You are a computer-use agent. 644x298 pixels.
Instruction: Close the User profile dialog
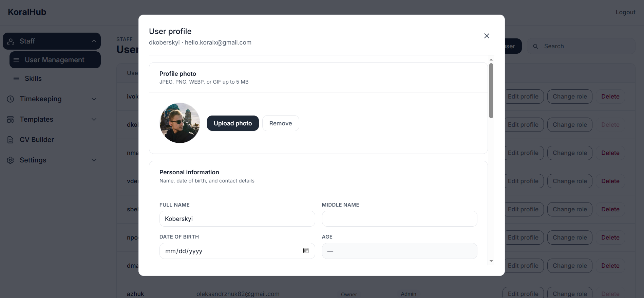coord(487,36)
